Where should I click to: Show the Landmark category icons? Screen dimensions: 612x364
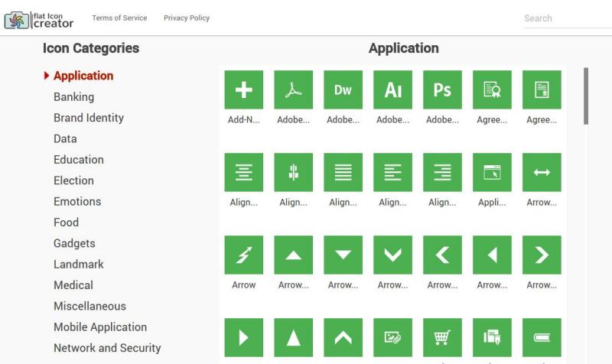point(79,264)
